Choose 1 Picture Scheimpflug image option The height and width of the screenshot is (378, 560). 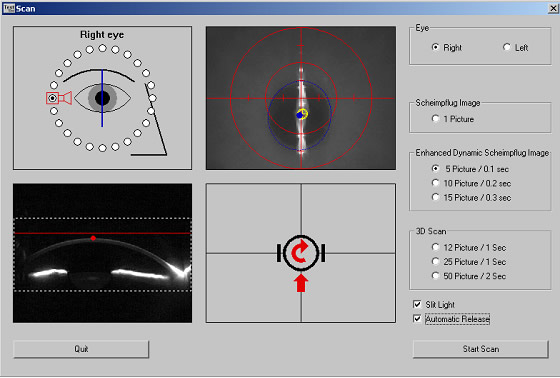[x=435, y=119]
